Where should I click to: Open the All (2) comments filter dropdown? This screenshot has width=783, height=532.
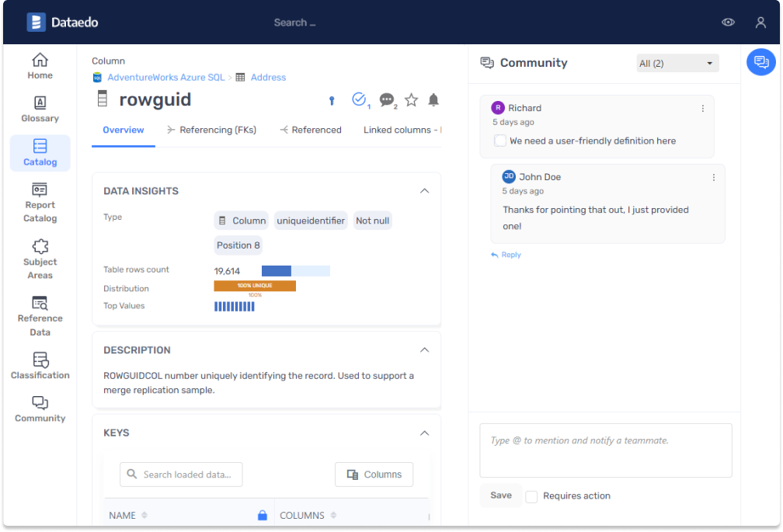[x=677, y=63]
